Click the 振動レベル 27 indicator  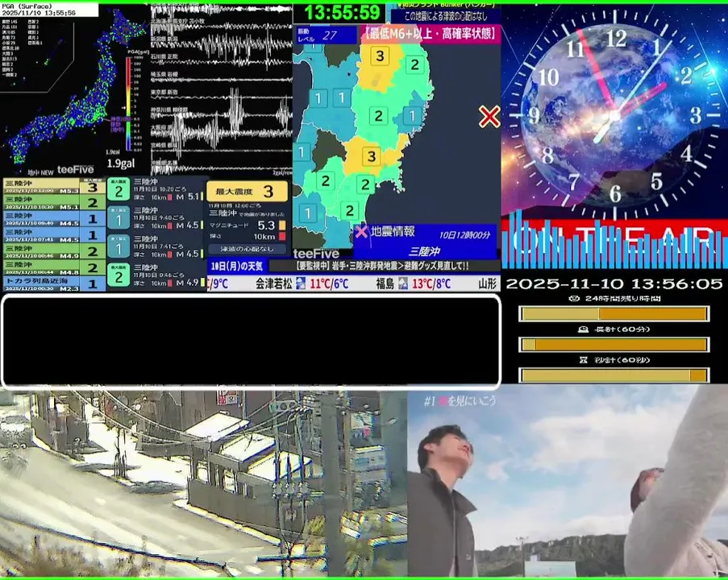click(326, 35)
